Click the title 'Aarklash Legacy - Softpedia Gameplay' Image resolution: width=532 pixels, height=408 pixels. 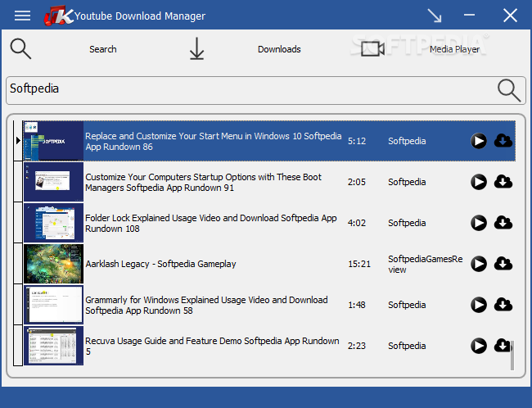pyautogui.click(x=160, y=264)
